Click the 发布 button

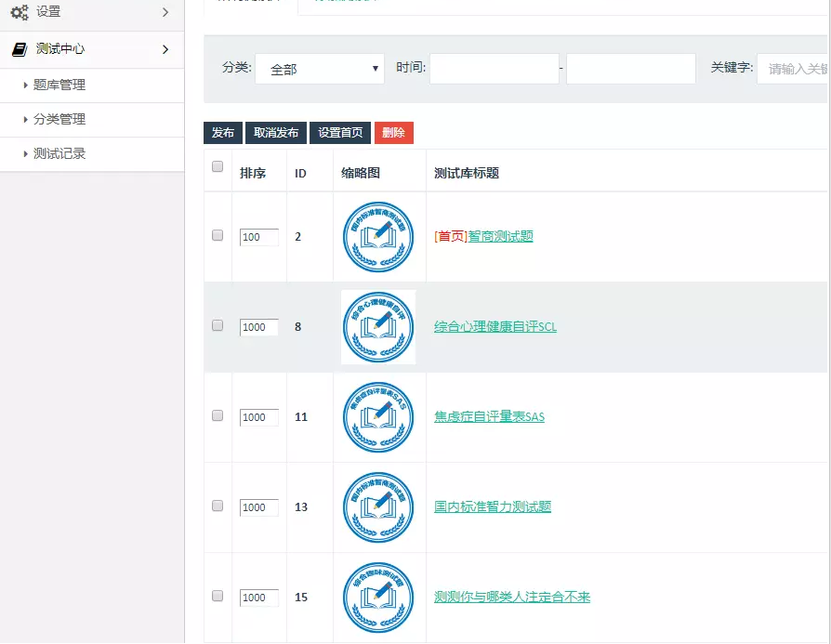(223, 133)
